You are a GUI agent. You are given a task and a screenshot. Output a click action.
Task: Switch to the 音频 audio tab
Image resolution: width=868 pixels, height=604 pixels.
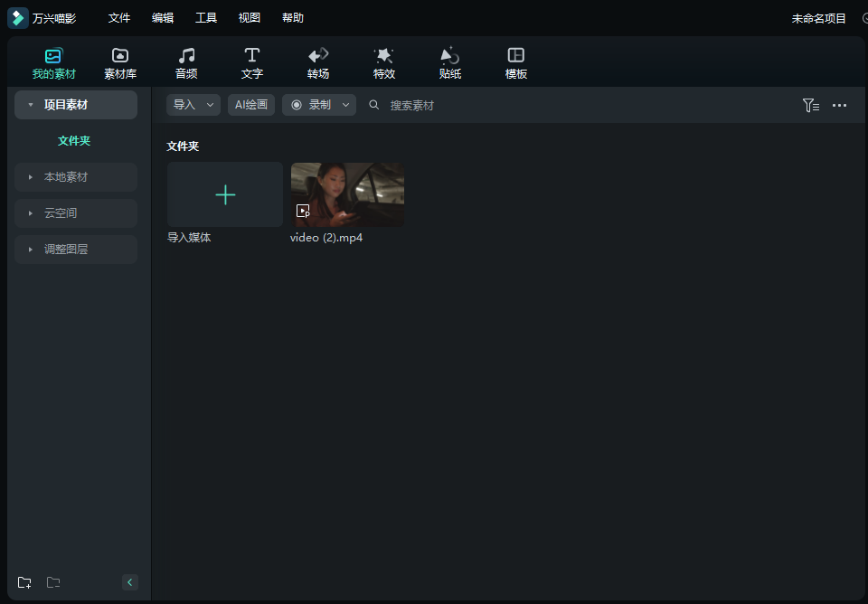186,63
